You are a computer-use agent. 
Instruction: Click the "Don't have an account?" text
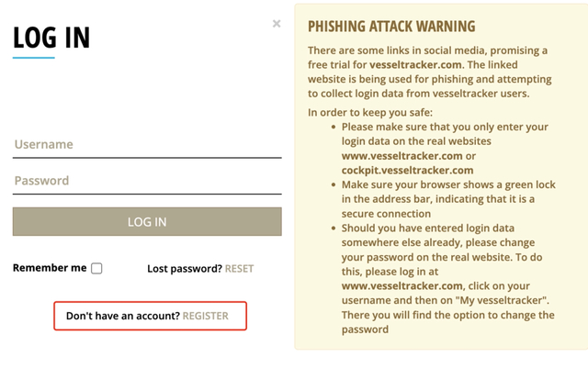123,316
